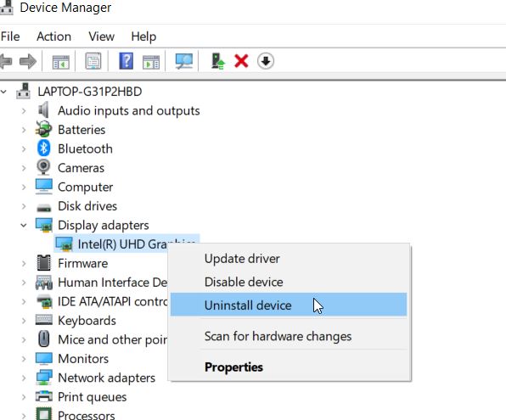Click the LAPTOP-G31P2HBD computer icon
Viewport: 506px width, 420px height.
click(23, 92)
